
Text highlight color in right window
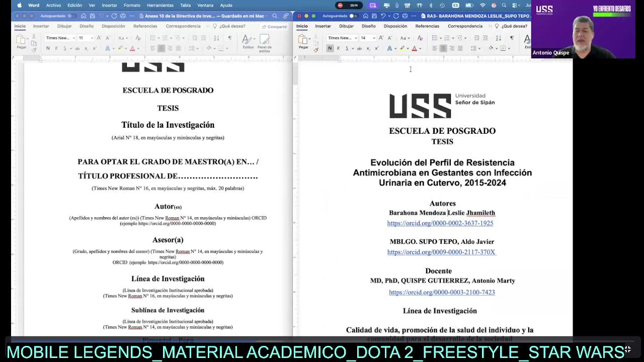[402, 48]
